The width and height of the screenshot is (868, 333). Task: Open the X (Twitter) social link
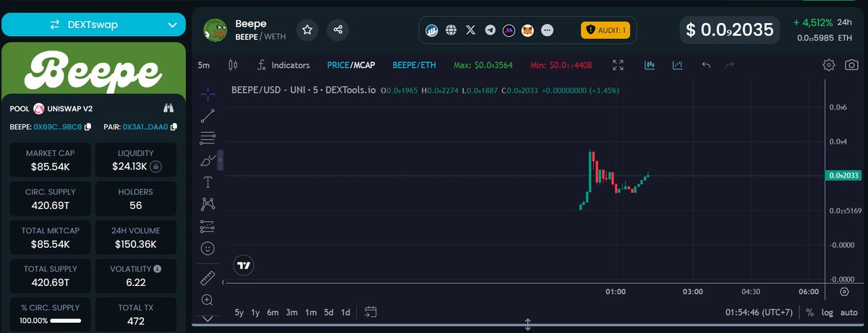[471, 30]
